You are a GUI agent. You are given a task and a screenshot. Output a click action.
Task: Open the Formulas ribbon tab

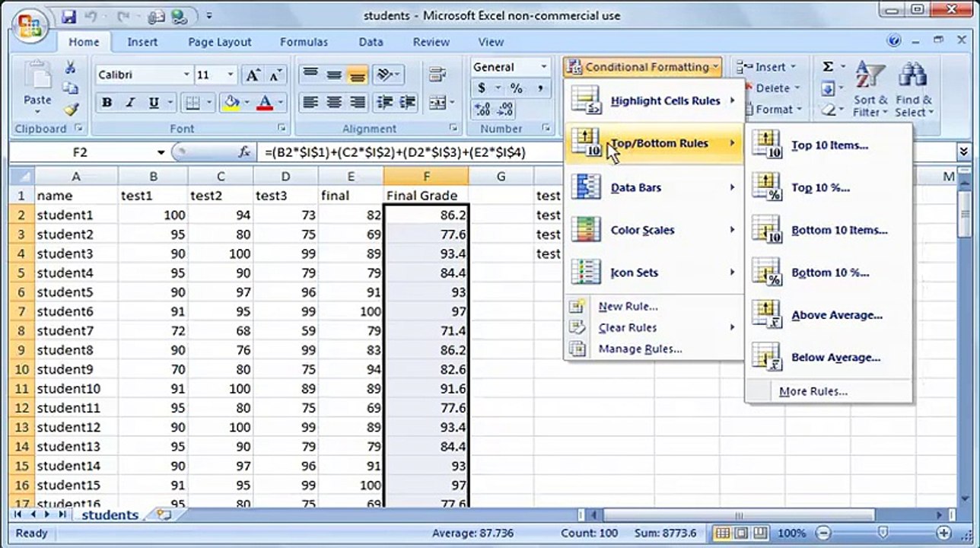pos(304,42)
